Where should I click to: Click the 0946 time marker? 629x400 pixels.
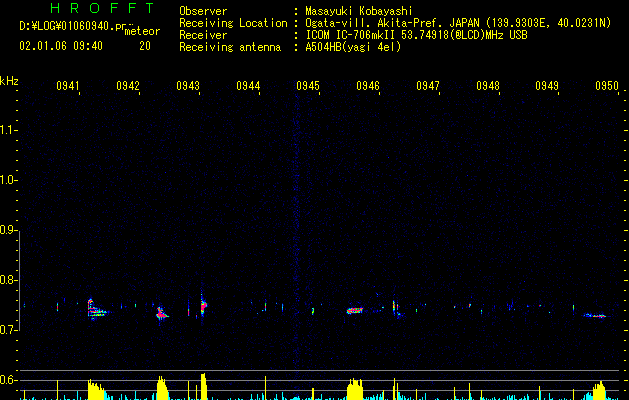[368, 86]
